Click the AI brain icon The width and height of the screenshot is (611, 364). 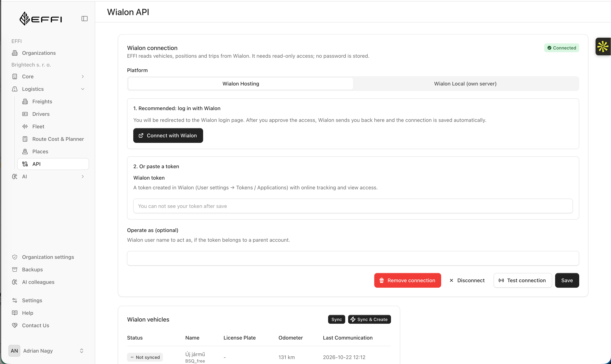[x=15, y=177]
